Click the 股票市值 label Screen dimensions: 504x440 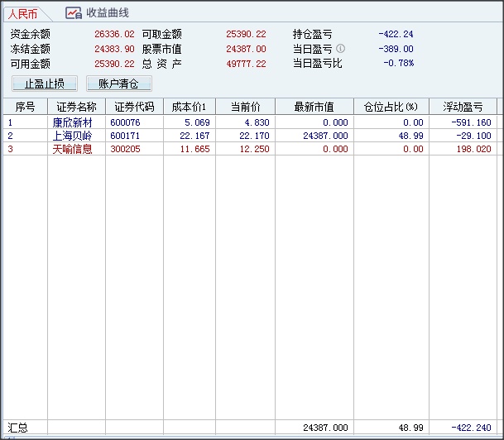(x=162, y=49)
